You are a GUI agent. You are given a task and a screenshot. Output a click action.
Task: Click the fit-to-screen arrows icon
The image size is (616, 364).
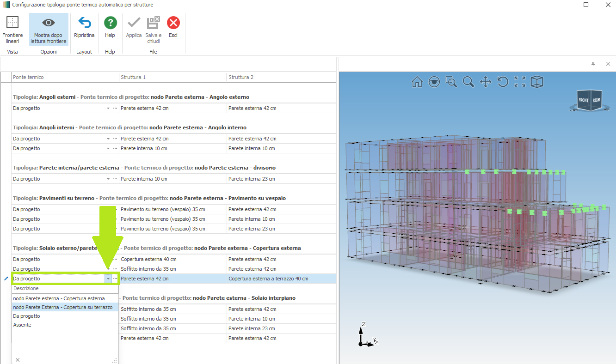(x=520, y=82)
